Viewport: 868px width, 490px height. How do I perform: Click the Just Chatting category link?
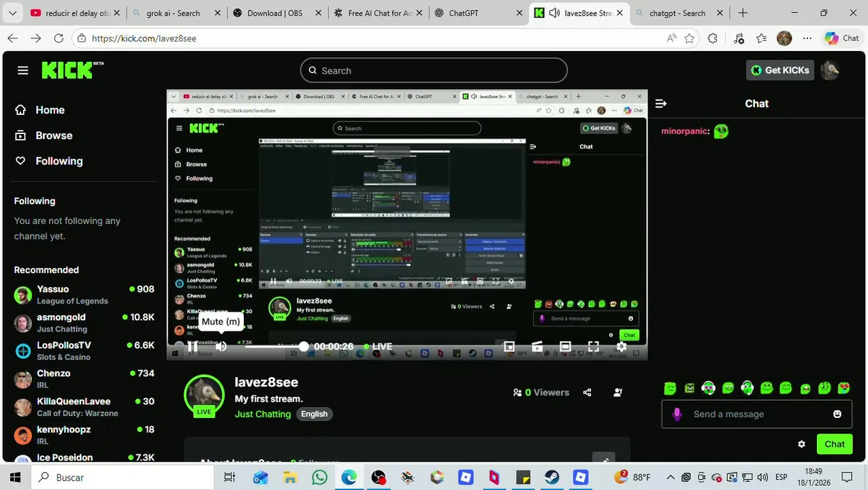[x=263, y=414]
